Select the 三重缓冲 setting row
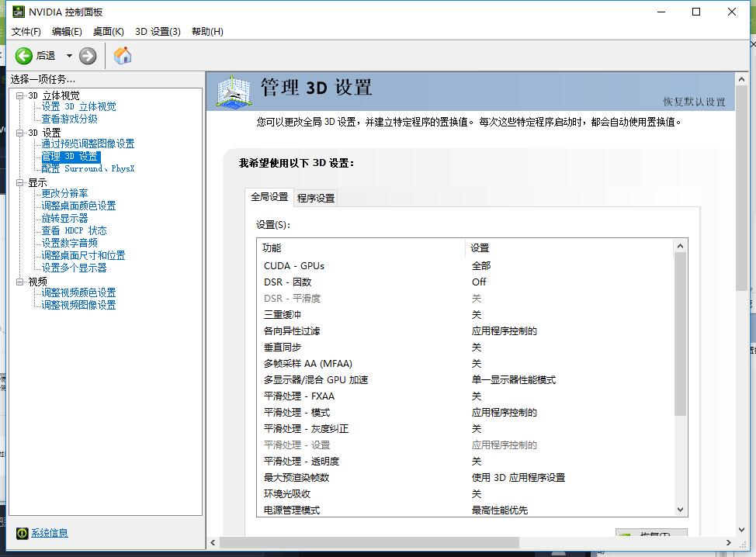The image size is (756, 557). [465, 315]
